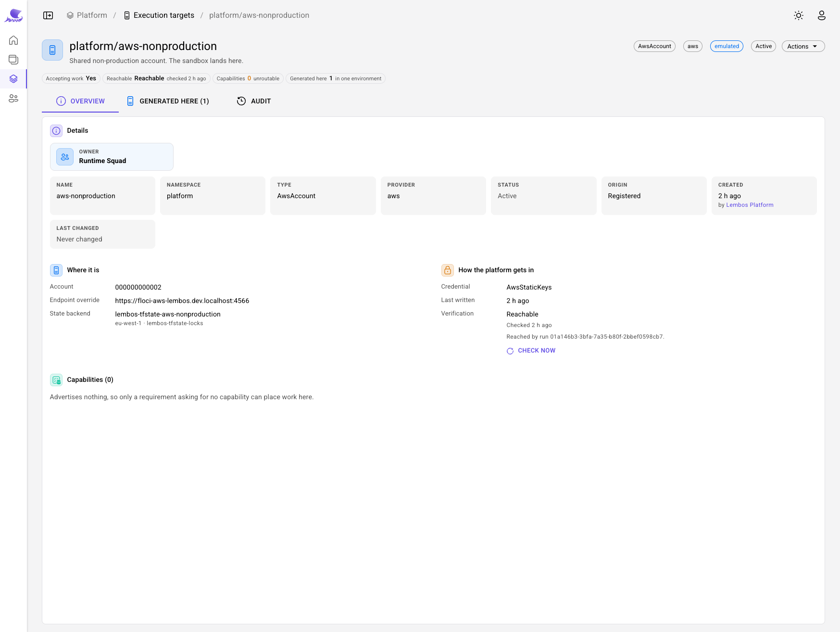The image size is (840, 632).
Task: Click the emulated tag chip
Action: click(727, 46)
